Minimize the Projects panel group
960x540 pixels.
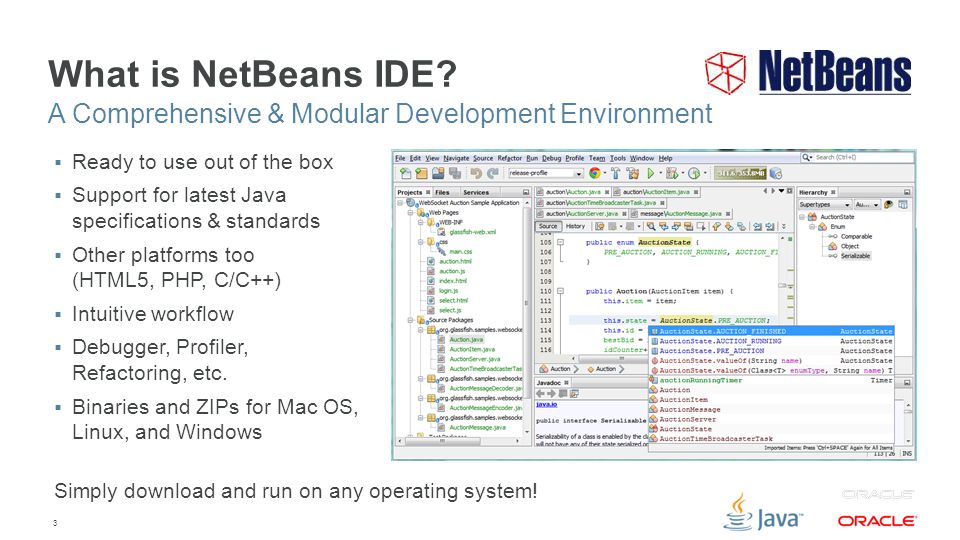coord(525,192)
